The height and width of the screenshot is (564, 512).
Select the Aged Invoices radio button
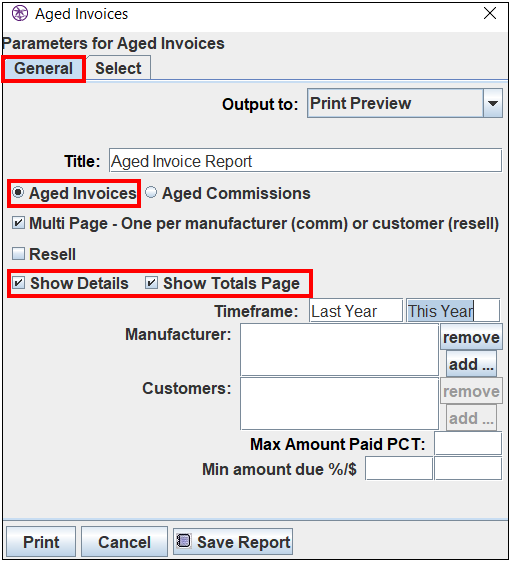(x=18, y=192)
